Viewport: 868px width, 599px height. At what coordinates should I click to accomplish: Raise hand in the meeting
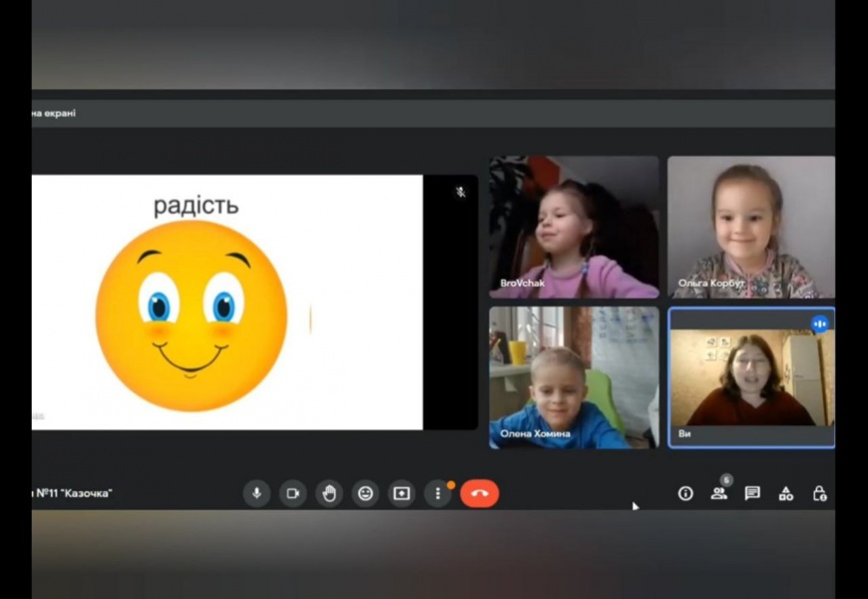(329, 493)
